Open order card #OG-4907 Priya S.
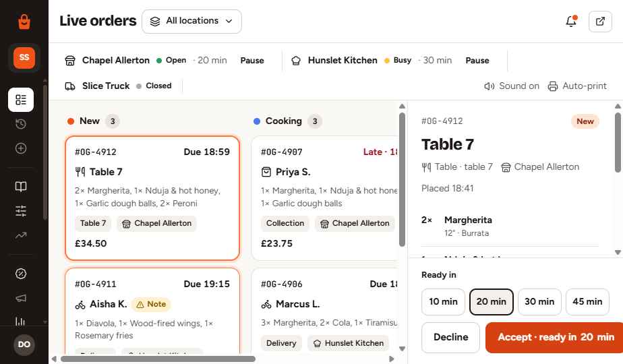Viewport: 623px width, 364px height. pyautogui.click(x=324, y=198)
